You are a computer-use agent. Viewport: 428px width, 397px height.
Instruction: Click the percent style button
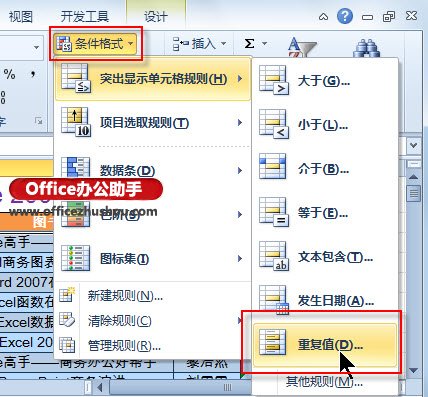[10, 74]
